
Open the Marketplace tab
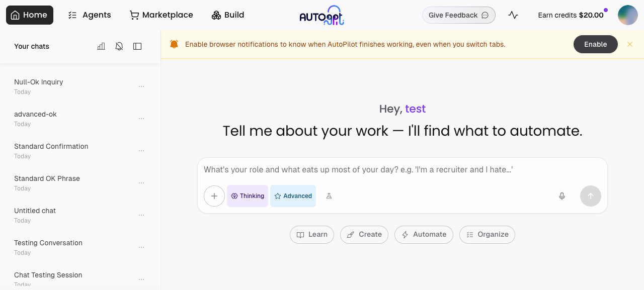(162, 15)
